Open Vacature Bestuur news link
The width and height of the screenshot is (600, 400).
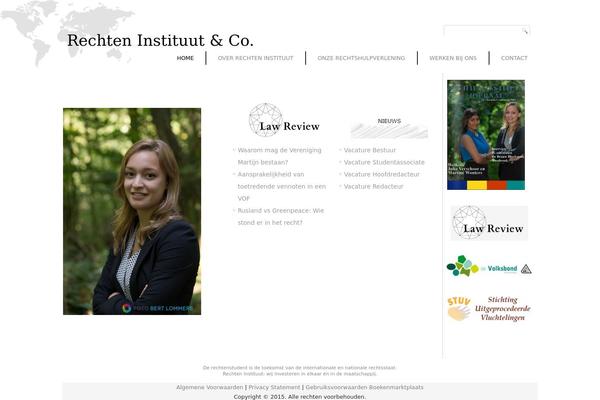tap(370, 150)
